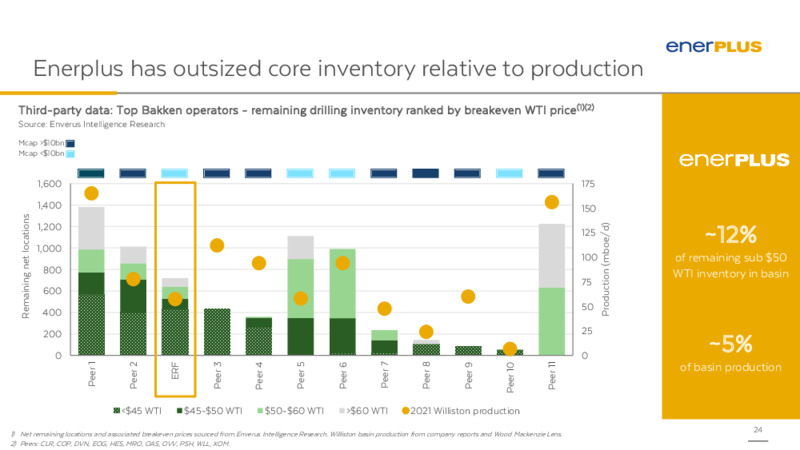Click the Peer 3 hatched bar
Screen dimensions: 800x450
[217, 332]
